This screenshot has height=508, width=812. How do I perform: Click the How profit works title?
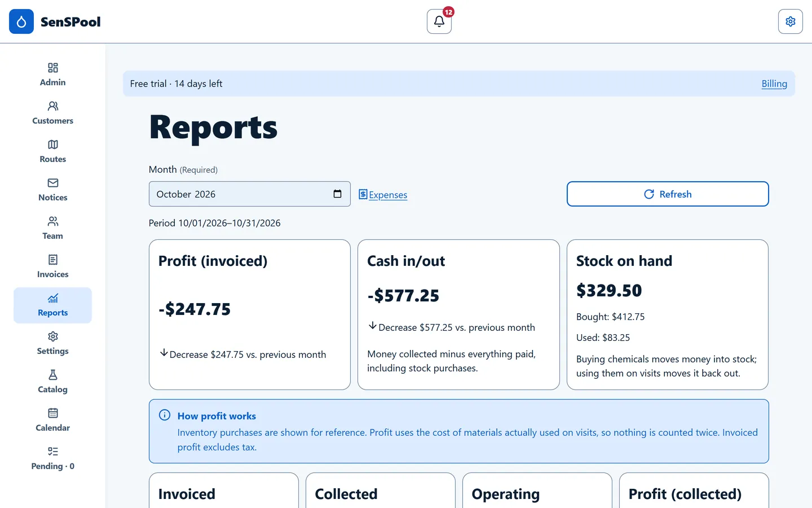point(217,416)
